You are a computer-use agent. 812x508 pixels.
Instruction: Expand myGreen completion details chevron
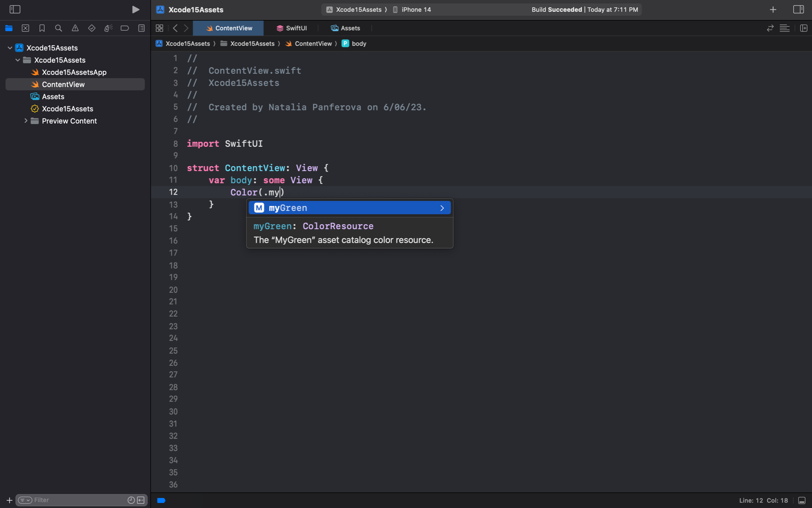point(442,208)
